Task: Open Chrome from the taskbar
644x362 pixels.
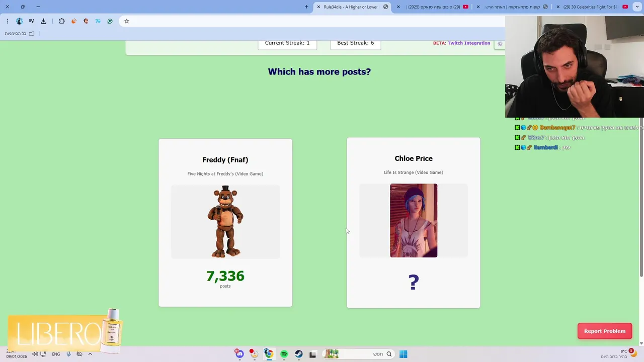Action: (x=269, y=354)
